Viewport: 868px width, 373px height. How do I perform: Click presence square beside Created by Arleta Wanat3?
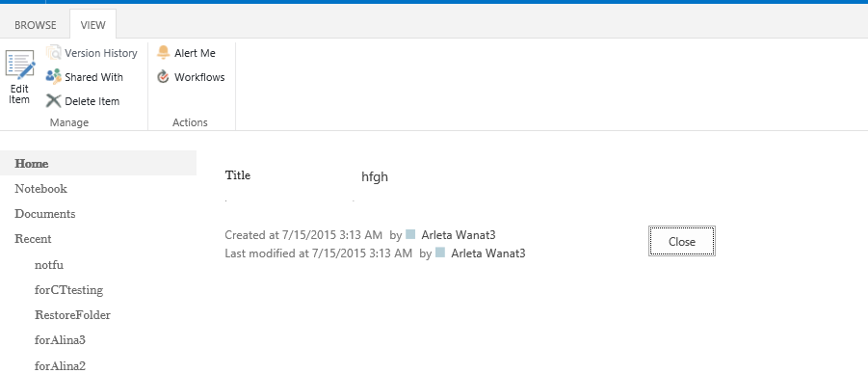tap(410, 234)
